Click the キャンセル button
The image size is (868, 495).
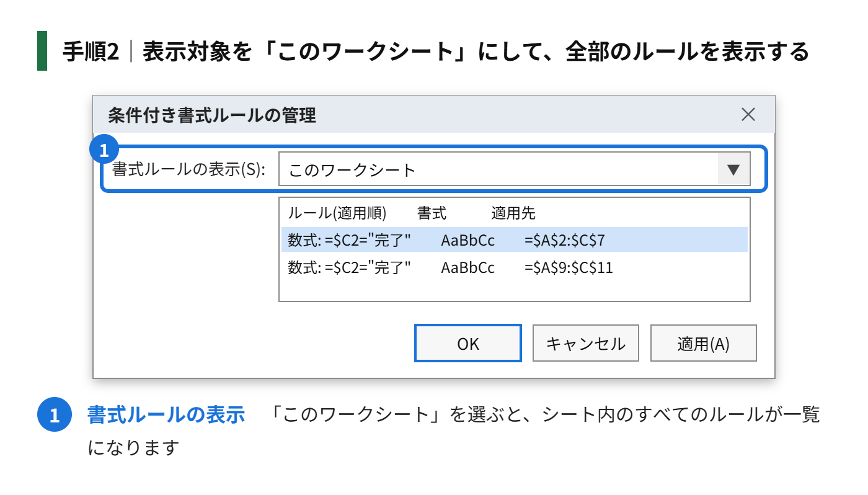(x=585, y=343)
